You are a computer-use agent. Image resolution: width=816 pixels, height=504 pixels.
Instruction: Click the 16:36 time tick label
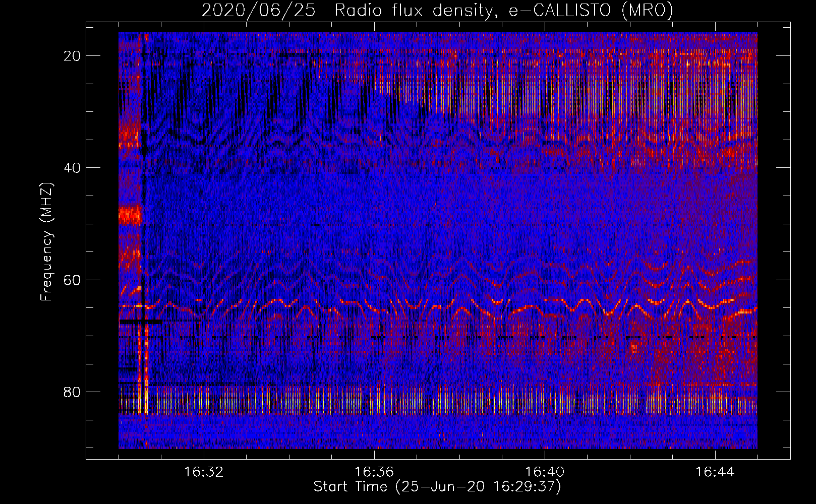(x=374, y=472)
